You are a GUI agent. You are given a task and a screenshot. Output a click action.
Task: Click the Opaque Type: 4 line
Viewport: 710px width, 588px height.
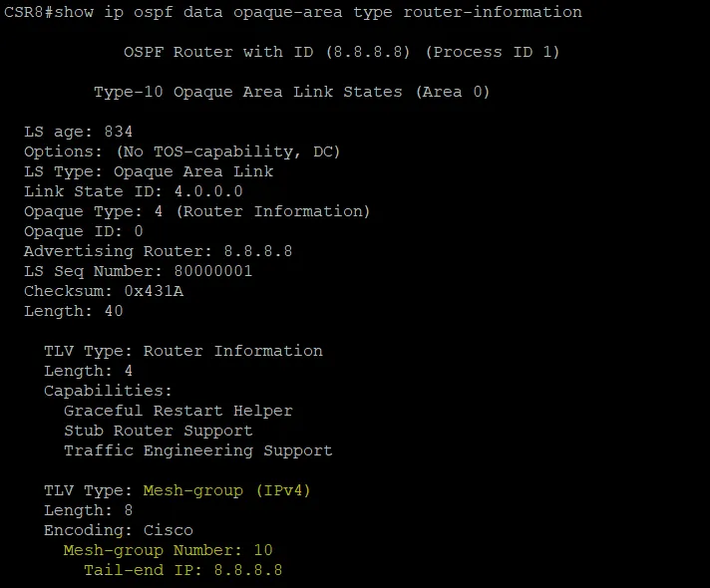point(196,211)
